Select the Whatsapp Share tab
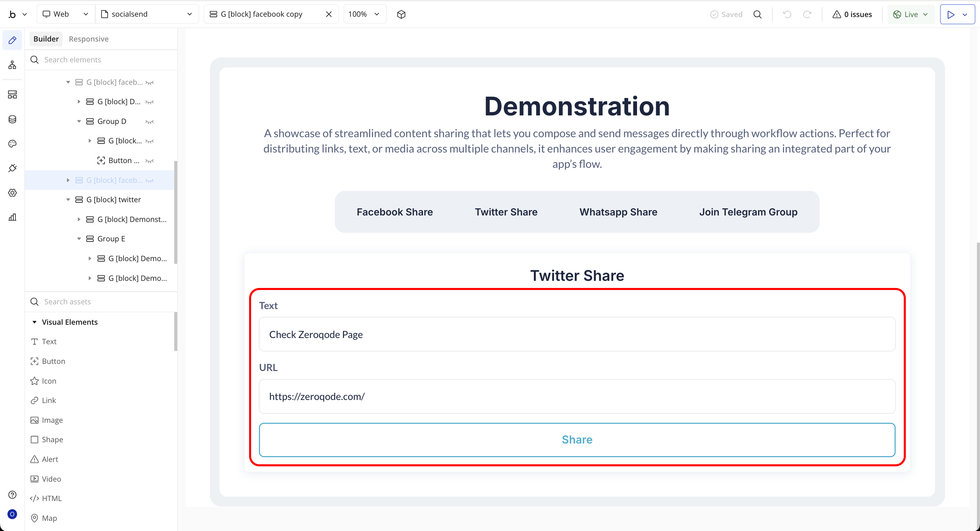 tap(618, 212)
